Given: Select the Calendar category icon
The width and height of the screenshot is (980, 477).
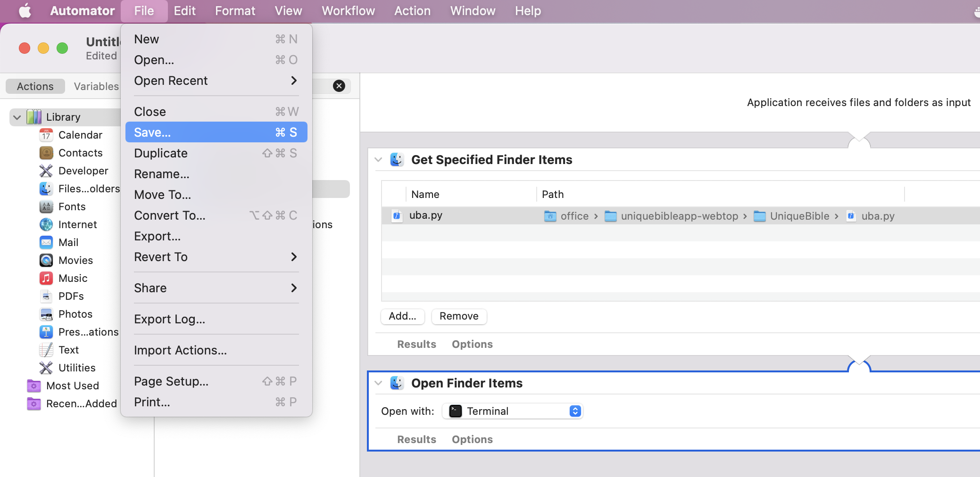Looking at the screenshot, I should (46, 135).
